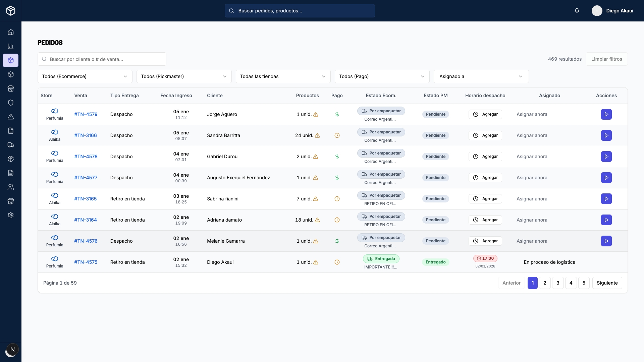Click the Siguiente pagination button

pos(607,283)
